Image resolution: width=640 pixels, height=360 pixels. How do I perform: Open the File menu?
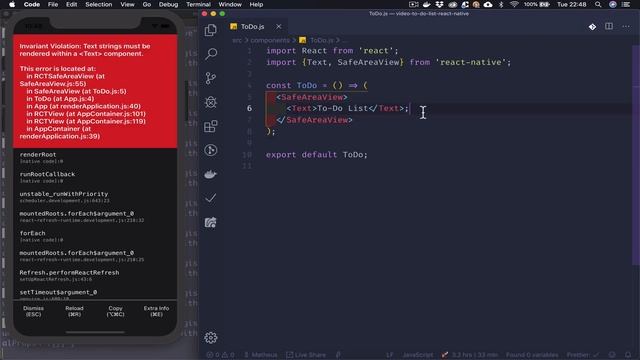click(53, 4)
